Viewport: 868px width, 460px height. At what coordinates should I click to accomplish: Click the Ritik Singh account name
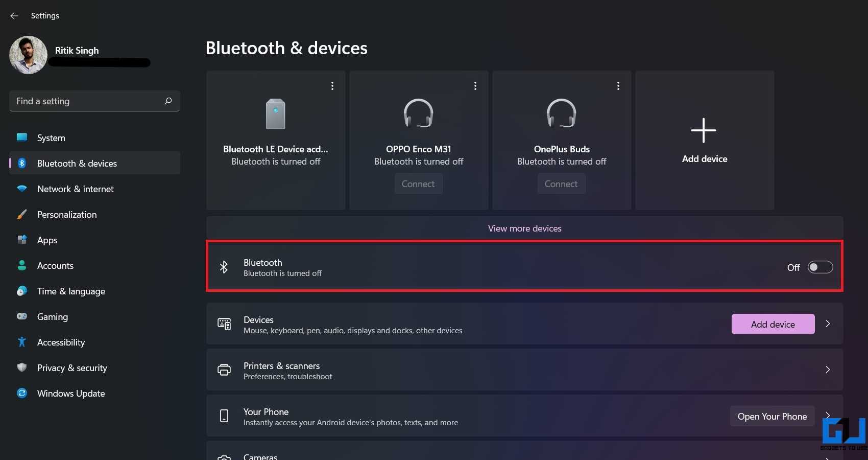77,51
